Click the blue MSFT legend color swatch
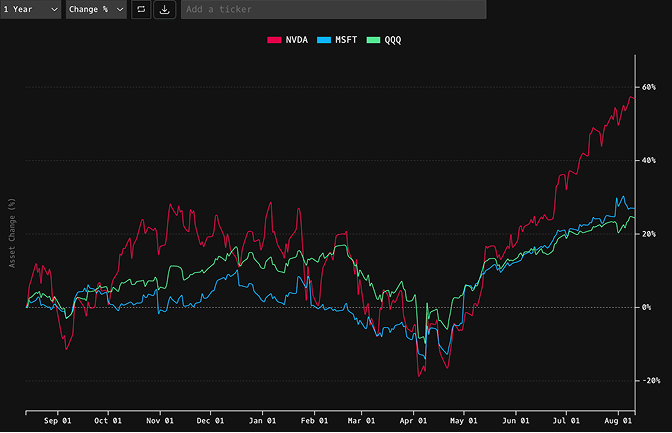This screenshot has width=672, height=433. [324, 40]
